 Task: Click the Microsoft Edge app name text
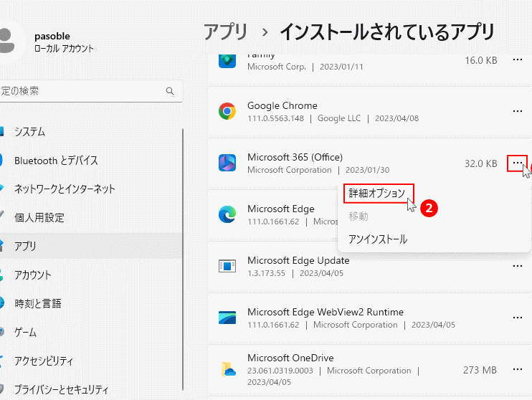point(281,209)
